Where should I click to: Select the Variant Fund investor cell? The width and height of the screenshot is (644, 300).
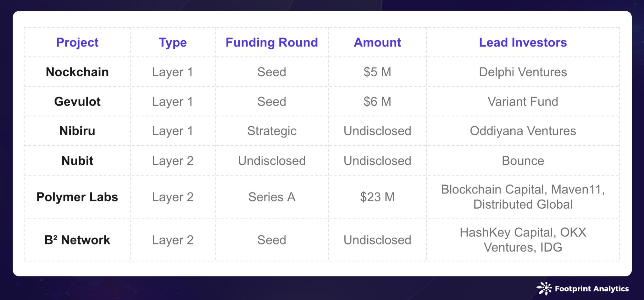coord(523,101)
